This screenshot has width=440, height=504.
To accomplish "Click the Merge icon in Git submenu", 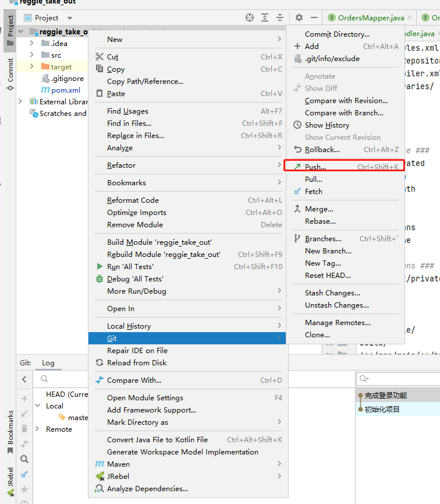I will click(x=297, y=209).
